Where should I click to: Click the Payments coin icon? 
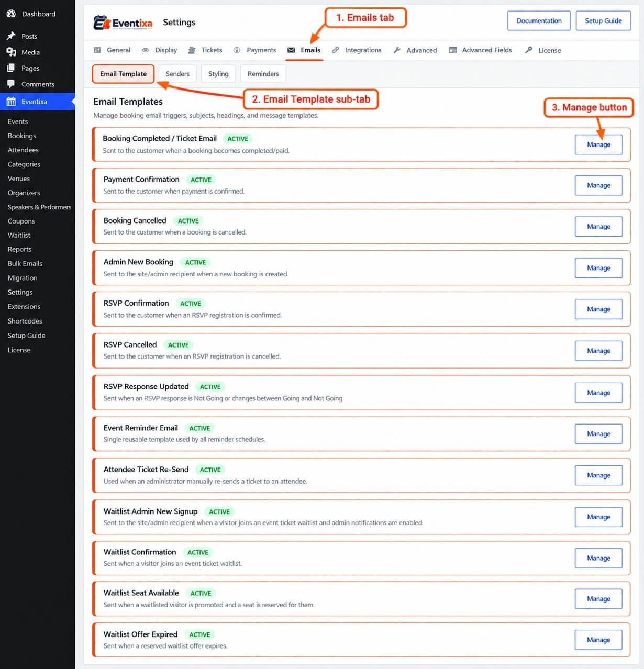tap(237, 50)
